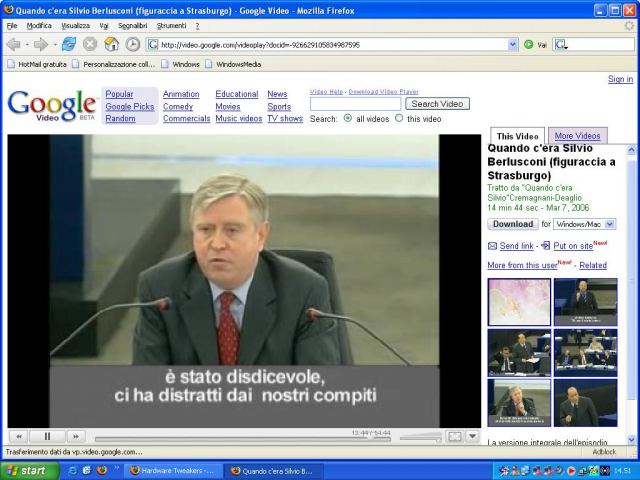Expand the URL address bar dropdown
Image resolution: width=640 pixels, height=480 pixels.
513,44
